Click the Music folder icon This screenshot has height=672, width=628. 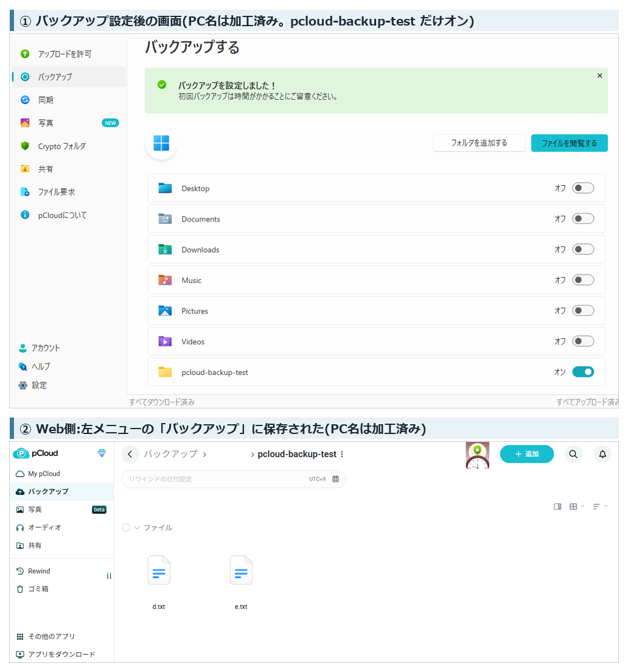165,280
